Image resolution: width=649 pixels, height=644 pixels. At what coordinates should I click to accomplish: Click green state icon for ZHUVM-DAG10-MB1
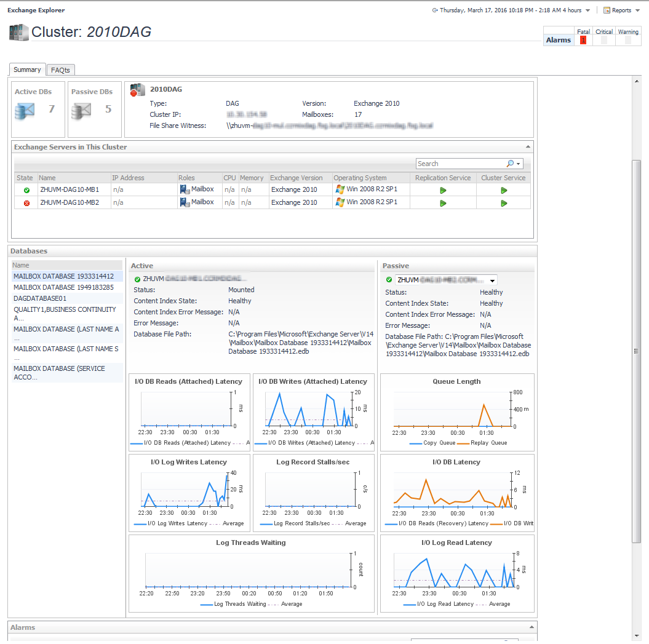pos(27,191)
